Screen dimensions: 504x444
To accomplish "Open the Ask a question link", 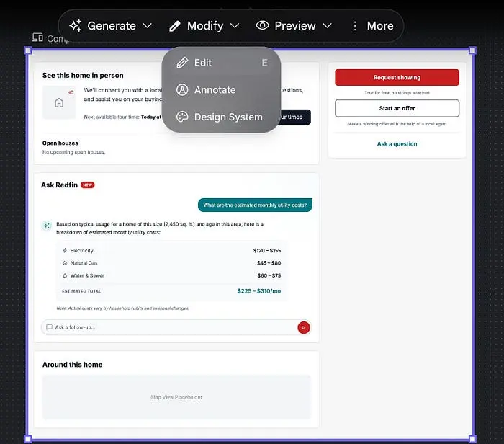I will [397, 144].
